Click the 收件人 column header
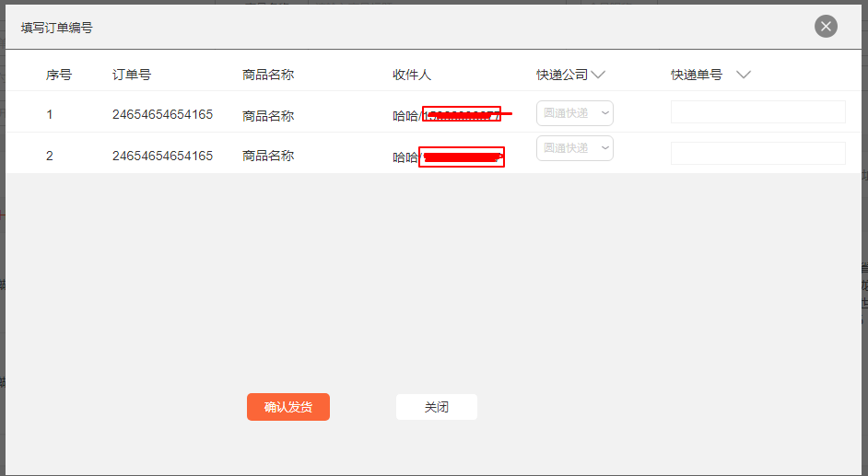 [x=412, y=75]
